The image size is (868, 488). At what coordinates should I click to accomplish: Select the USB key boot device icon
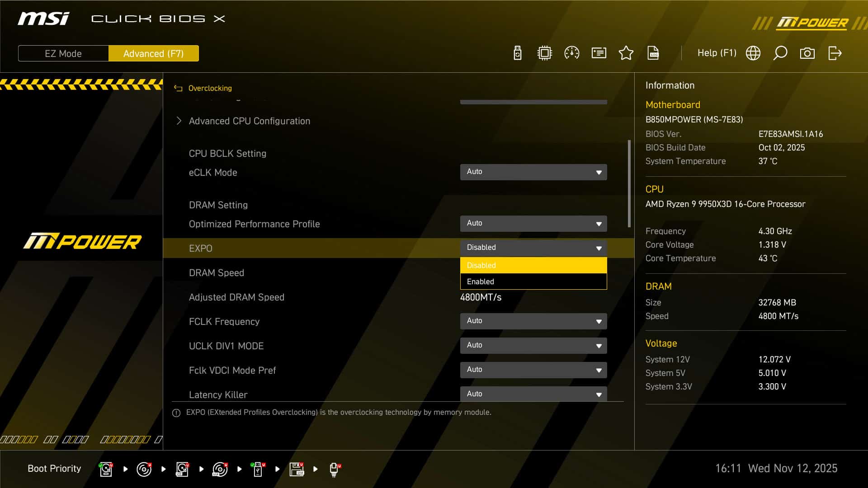tap(258, 469)
